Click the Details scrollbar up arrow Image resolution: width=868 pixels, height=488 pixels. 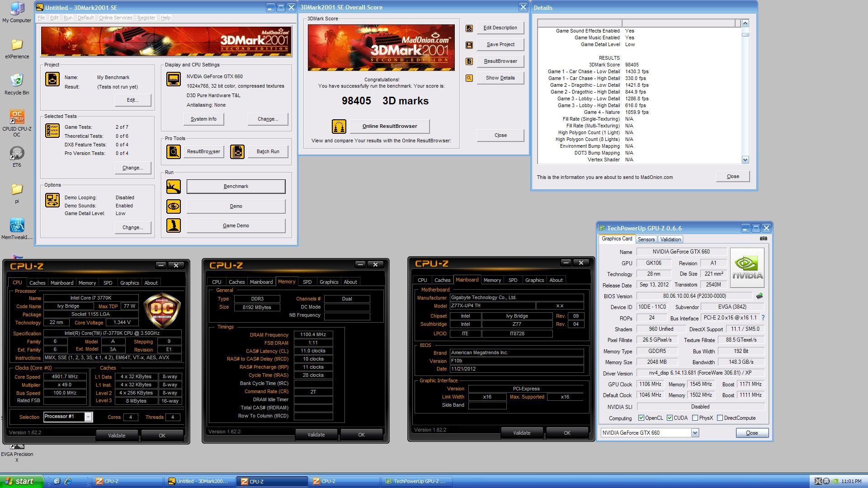click(745, 23)
